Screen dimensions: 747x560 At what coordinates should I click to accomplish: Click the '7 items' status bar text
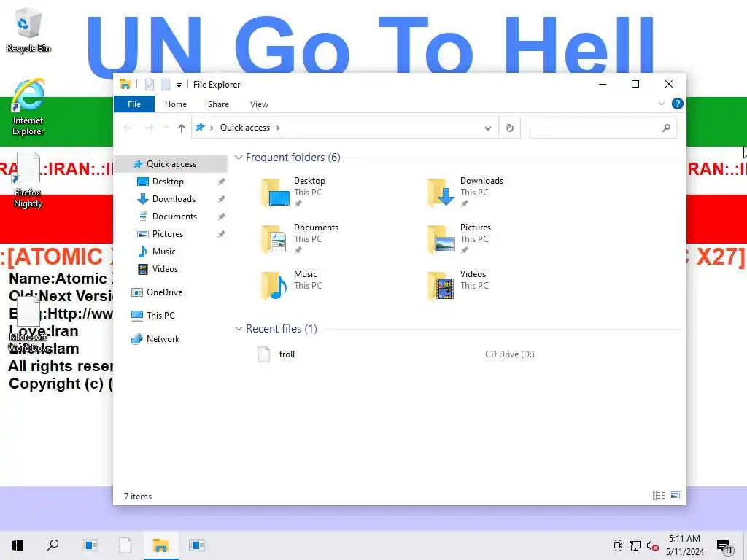138,496
